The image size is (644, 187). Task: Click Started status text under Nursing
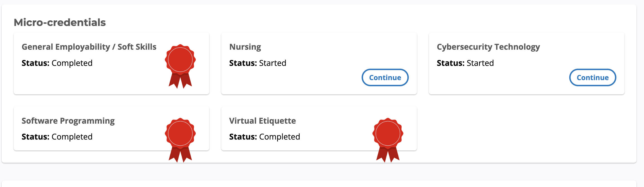tap(273, 63)
